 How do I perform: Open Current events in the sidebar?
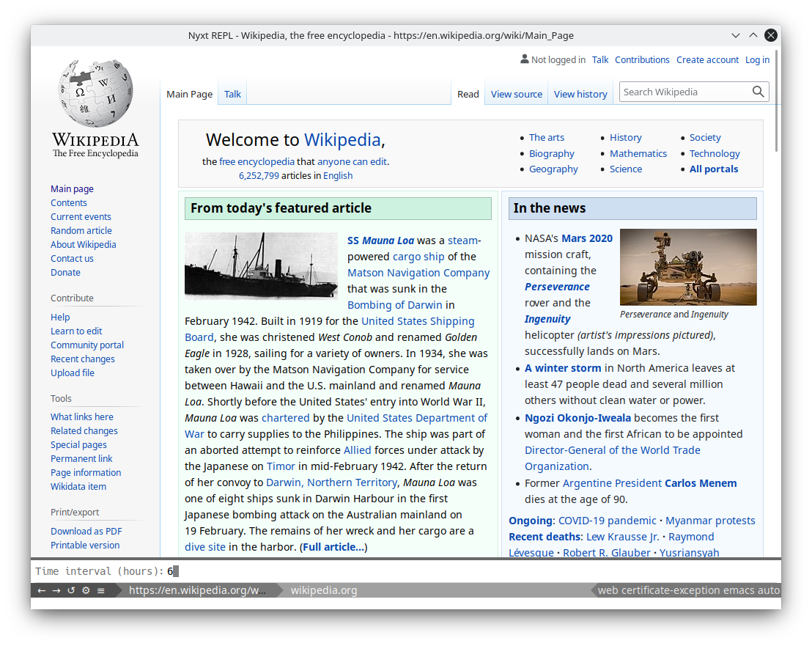[x=81, y=216]
